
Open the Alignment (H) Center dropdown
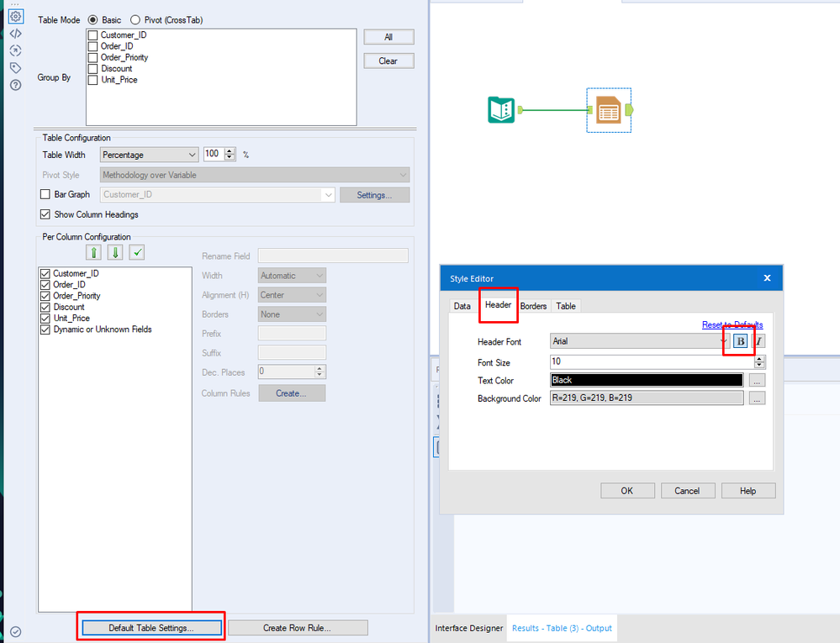(x=292, y=295)
